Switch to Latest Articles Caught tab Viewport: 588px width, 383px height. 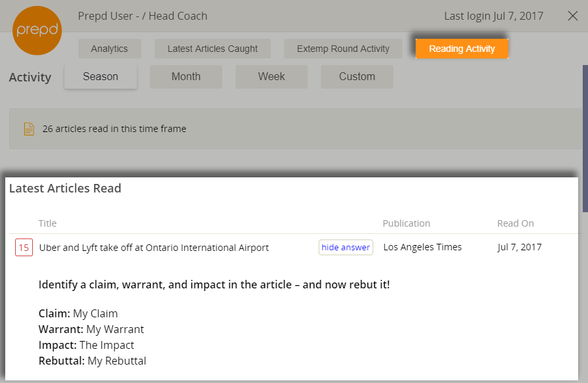[x=212, y=49]
